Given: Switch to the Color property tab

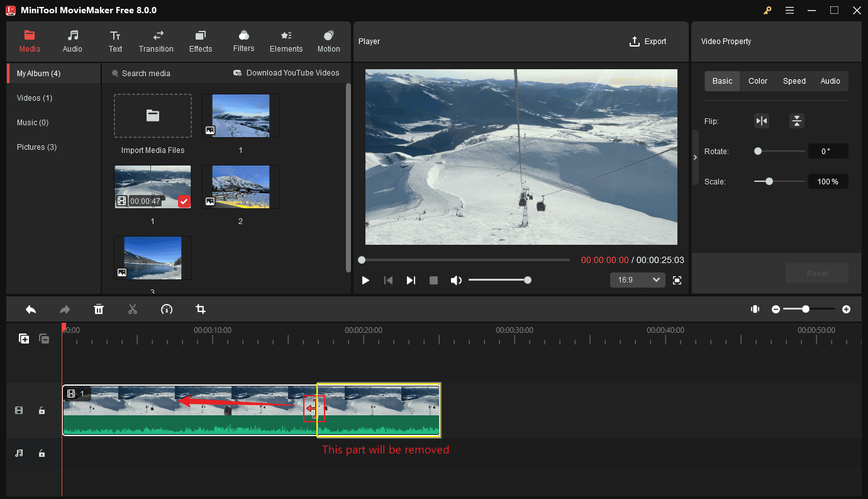Looking at the screenshot, I should (x=758, y=81).
